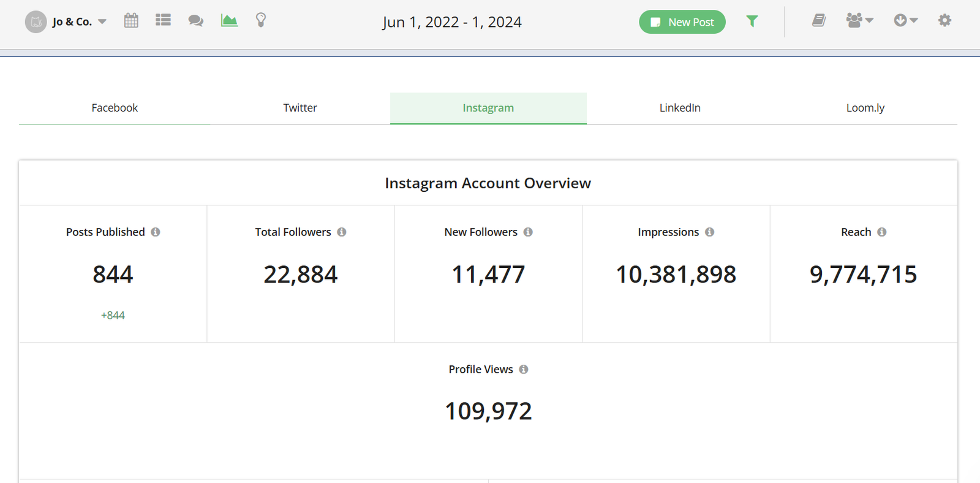Show info tooltip for Impressions
Image resolution: width=980 pixels, height=483 pixels.
(x=709, y=232)
